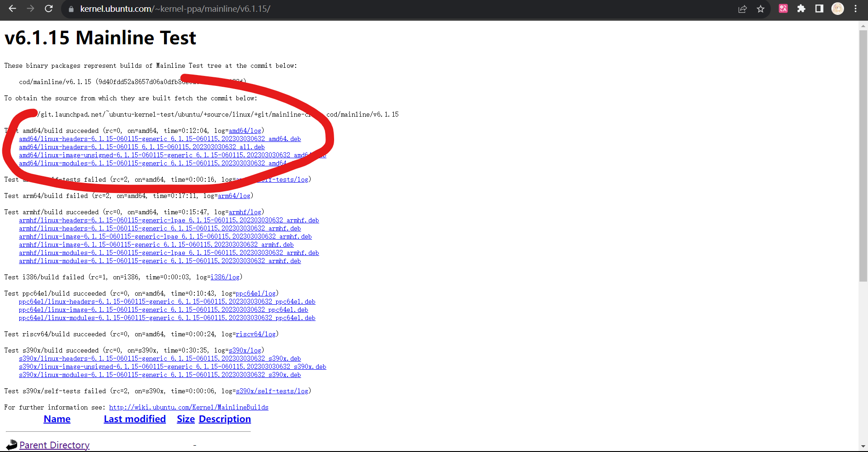Viewport: 868px width, 452px height.
Task: Click the v6.1.15 Mainline Test heading
Action: pos(100,38)
